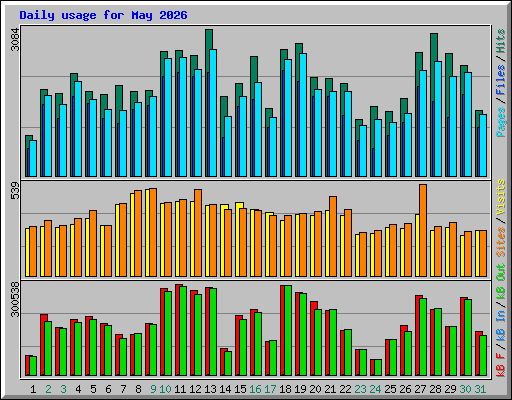512x400 pixels.
Task: Click day label 28 on the x-axis
Action: 435,389
